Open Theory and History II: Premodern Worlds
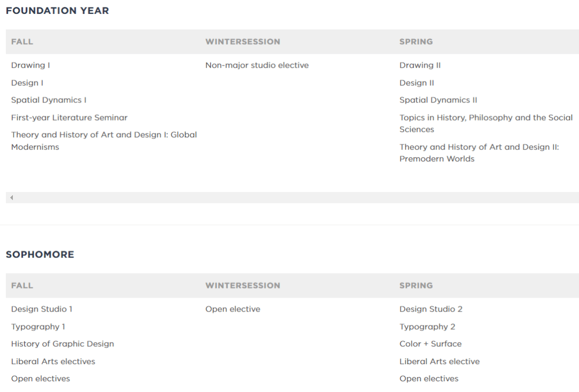 [x=479, y=153]
